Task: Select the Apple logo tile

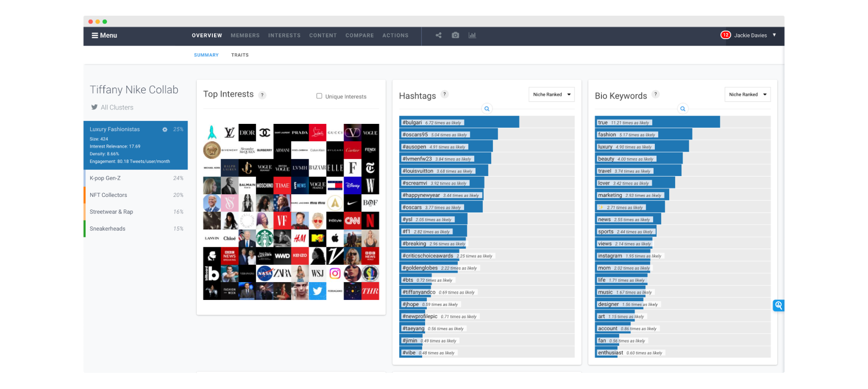Action: pos(335,238)
